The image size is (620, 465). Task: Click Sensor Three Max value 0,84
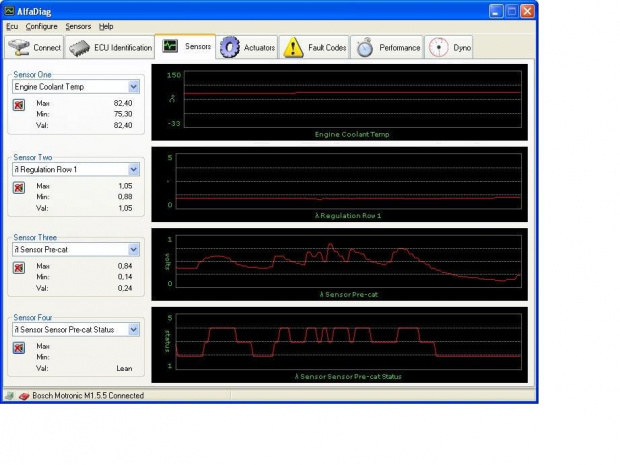point(125,266)
